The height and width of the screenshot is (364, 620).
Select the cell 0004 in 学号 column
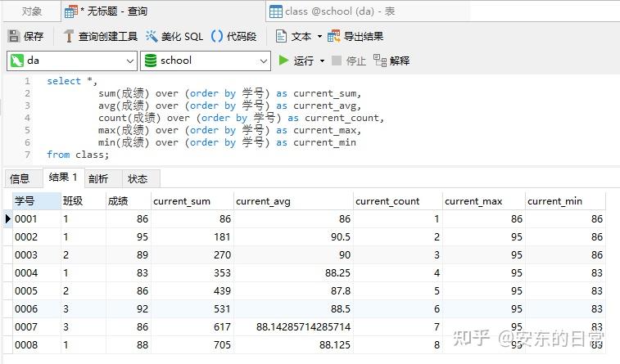coord(36,273)
